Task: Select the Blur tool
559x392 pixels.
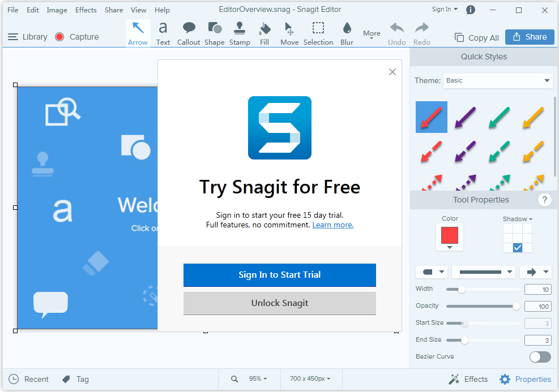Action: point(347,33)
